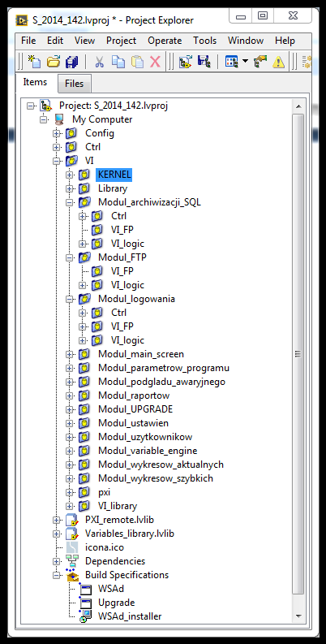This screenshot has height=644, width=326.
Task: Expand the Config folder
Action: click(x=56, y=133)
